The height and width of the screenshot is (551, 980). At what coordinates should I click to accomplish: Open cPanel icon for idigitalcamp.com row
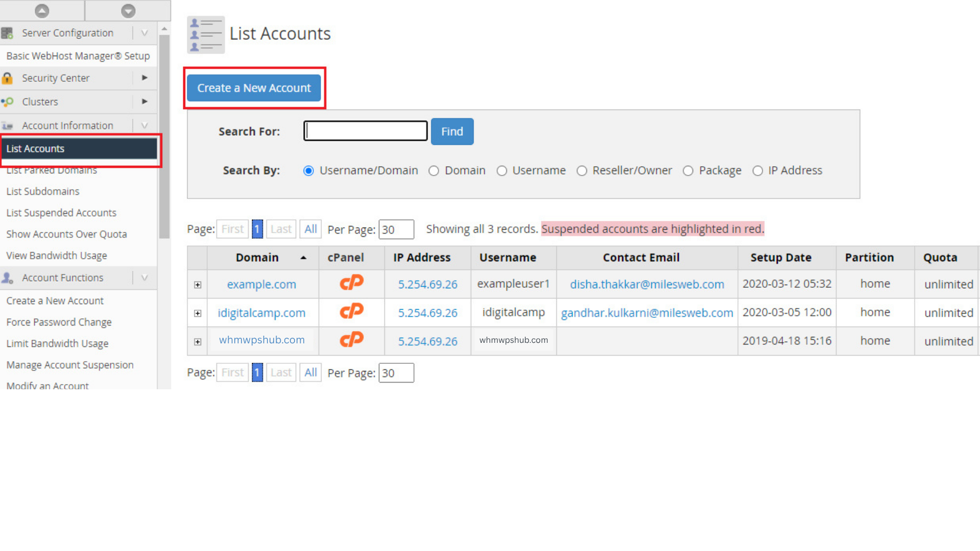[x=351, y=312]
